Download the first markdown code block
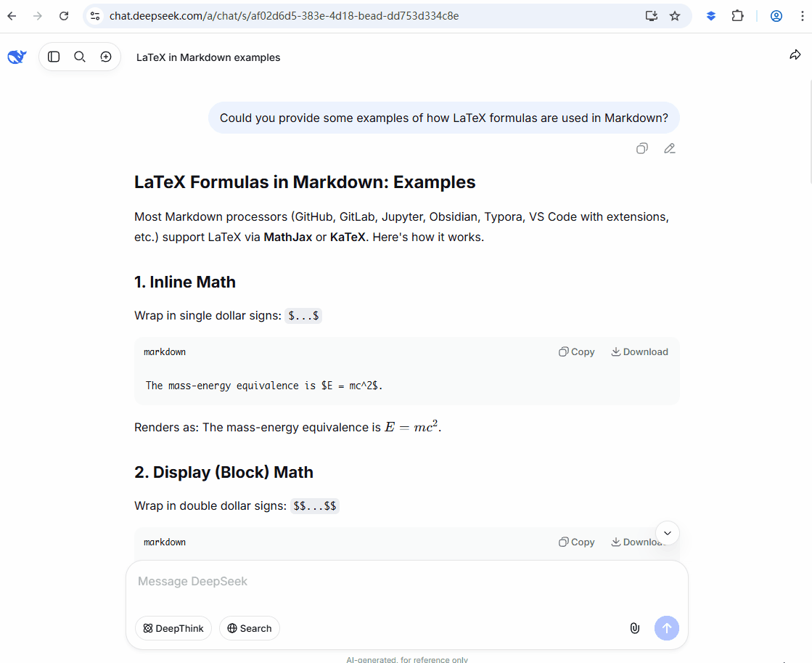The width and height of the screenshot is (812, 663). [639, 352]
